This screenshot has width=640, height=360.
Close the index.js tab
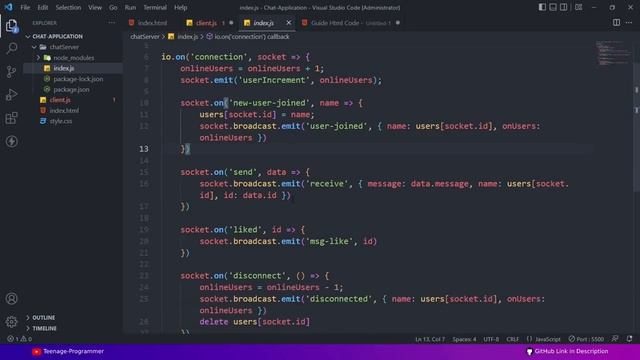[x=289, y=23]
